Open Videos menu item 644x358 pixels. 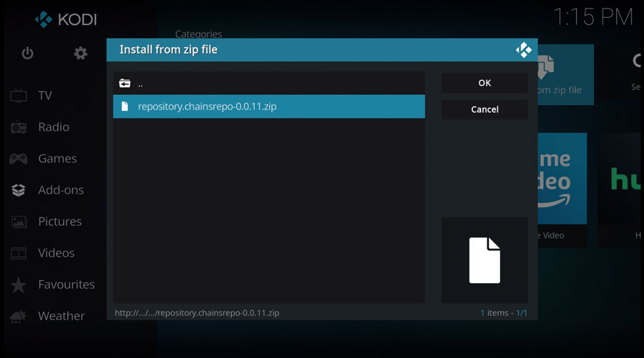click(x=57, y=253)
